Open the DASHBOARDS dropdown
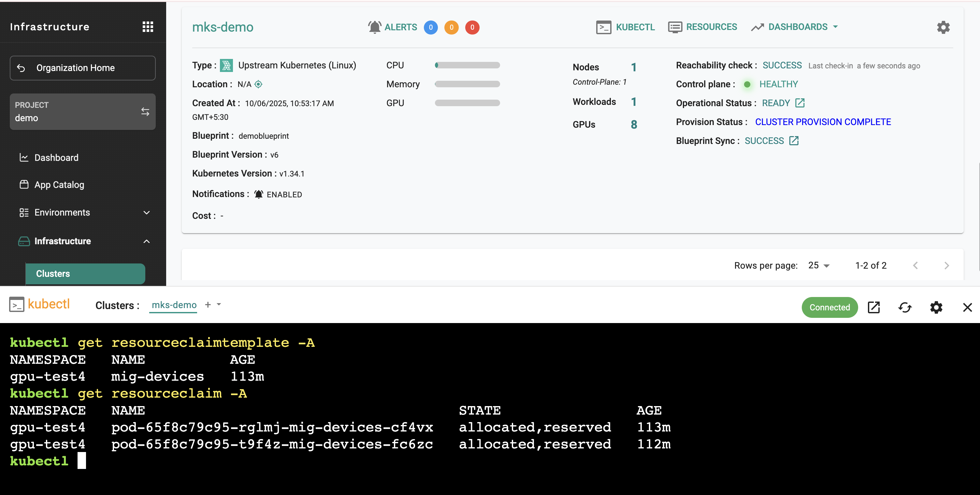Screen dimensions: 980x495 click(794, 27)
